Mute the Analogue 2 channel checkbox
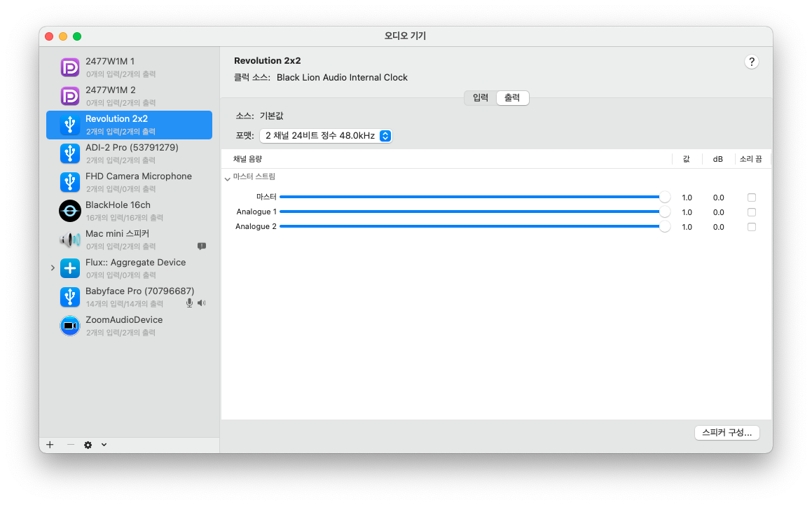This screenshot has width=812, height=505. coord(752,227)
